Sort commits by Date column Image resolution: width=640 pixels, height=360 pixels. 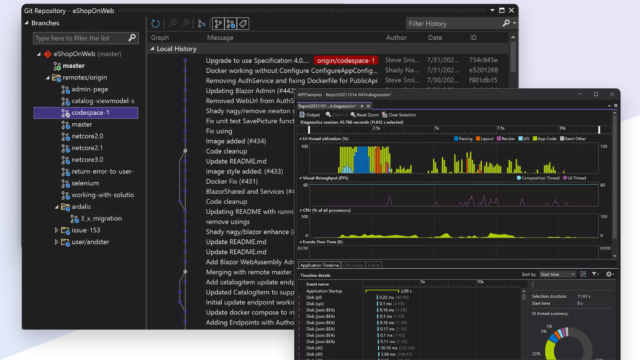tap(435, 38)
